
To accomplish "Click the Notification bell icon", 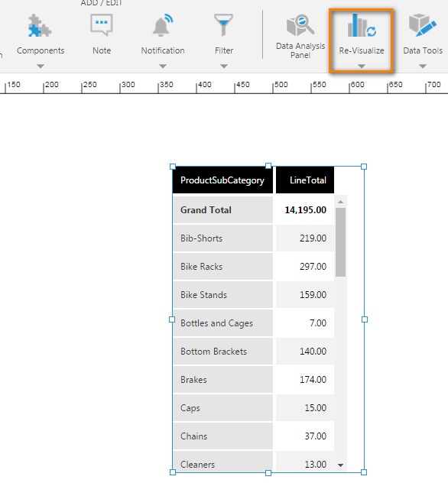I will [x=163, y=25].
